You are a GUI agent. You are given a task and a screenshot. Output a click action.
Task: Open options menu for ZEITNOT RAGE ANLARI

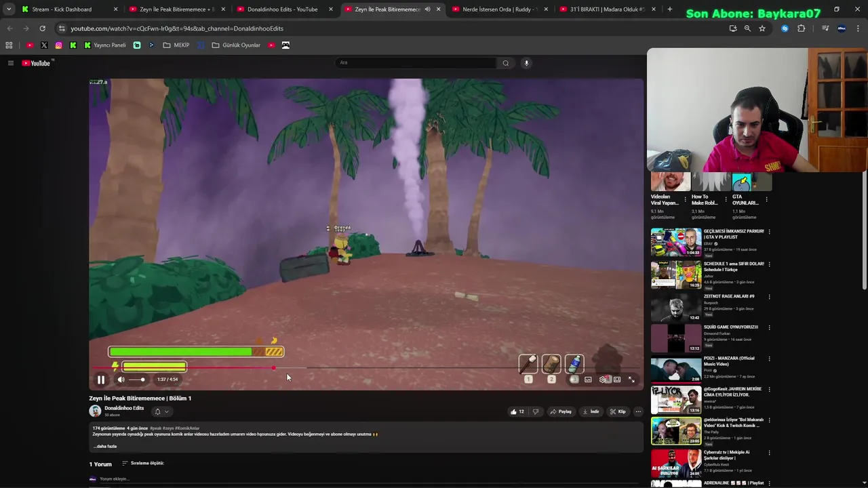coord(769,297)
